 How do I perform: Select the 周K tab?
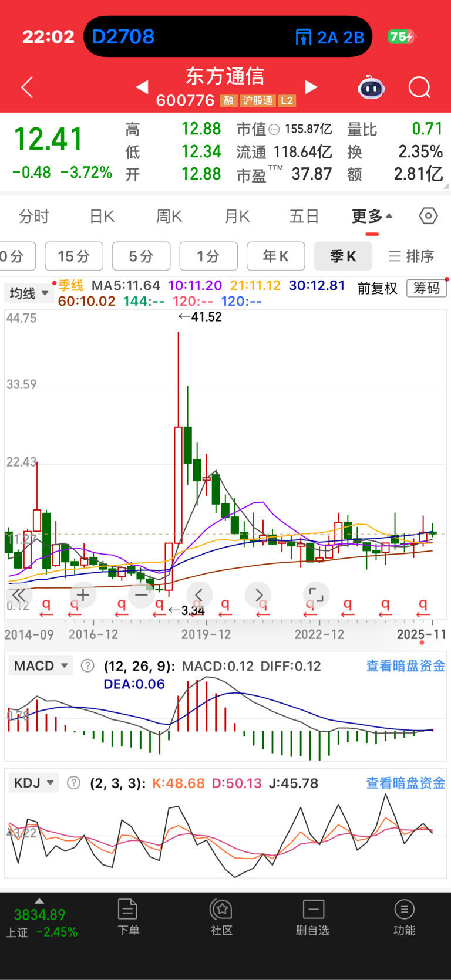pyautogui.click(x=170, y=217)
